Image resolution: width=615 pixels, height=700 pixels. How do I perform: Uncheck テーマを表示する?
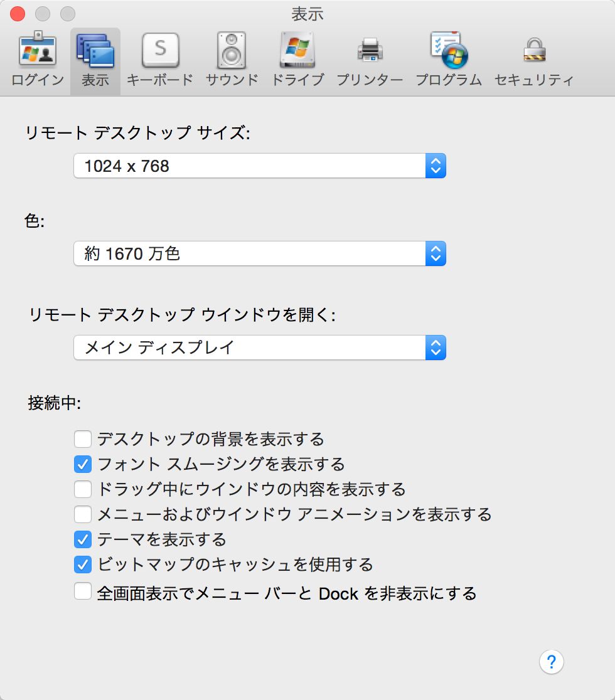tap(82, 539)
